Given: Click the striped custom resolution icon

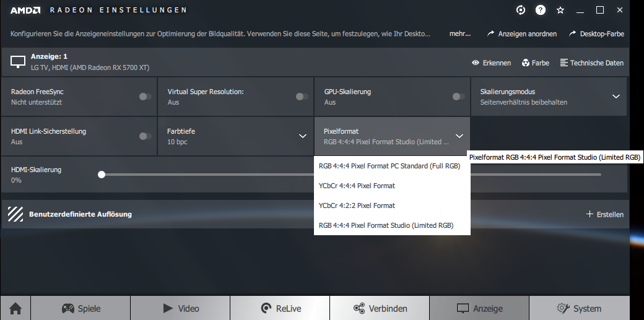Looking at the screenshot, I should 15,214.
